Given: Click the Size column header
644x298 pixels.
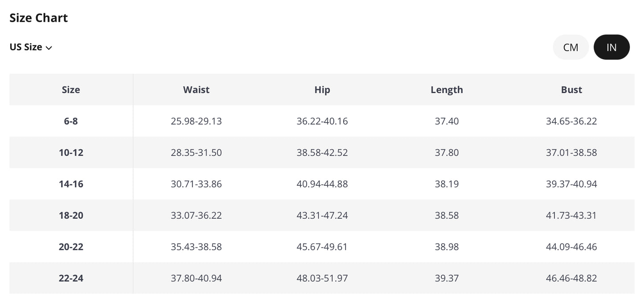Looking at the screenshot, I should pyautogui.click(x=71, y=90).
